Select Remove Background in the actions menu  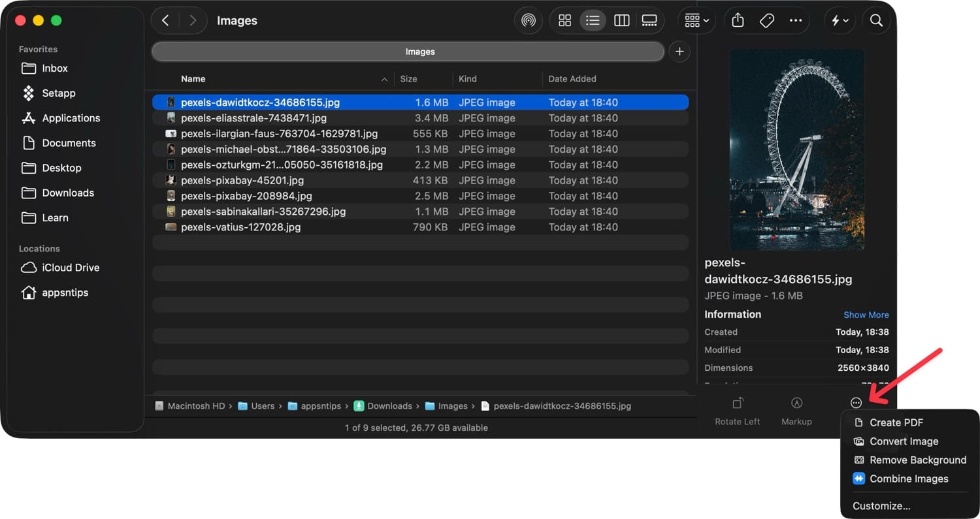[917, 460]
